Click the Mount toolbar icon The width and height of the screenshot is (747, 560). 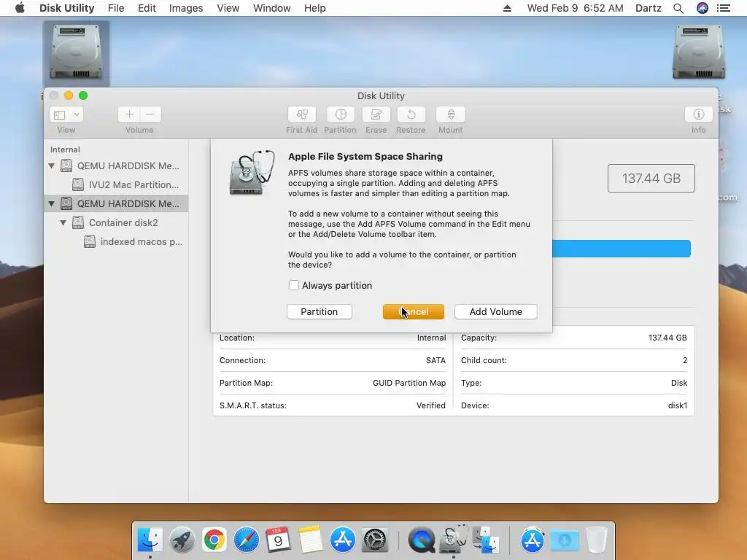(451, 114)
